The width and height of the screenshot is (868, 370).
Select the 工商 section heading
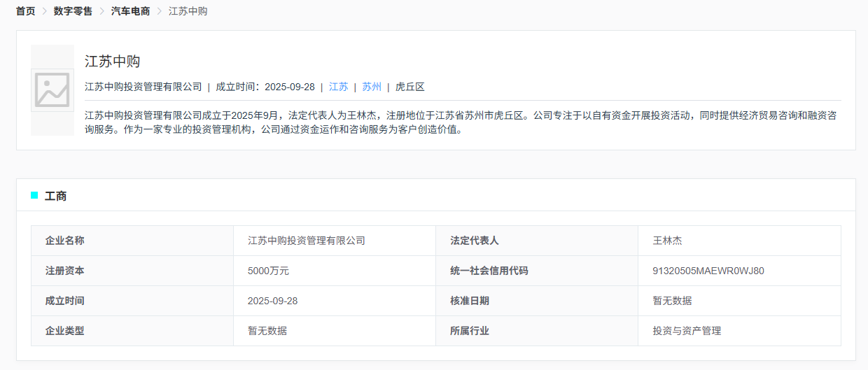[56, 197]
